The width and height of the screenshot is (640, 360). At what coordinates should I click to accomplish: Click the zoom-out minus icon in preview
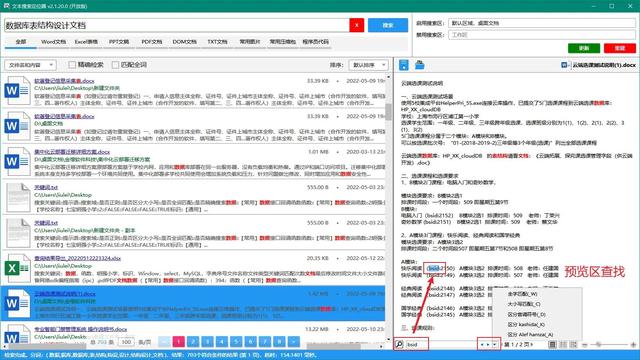[584, 344]
